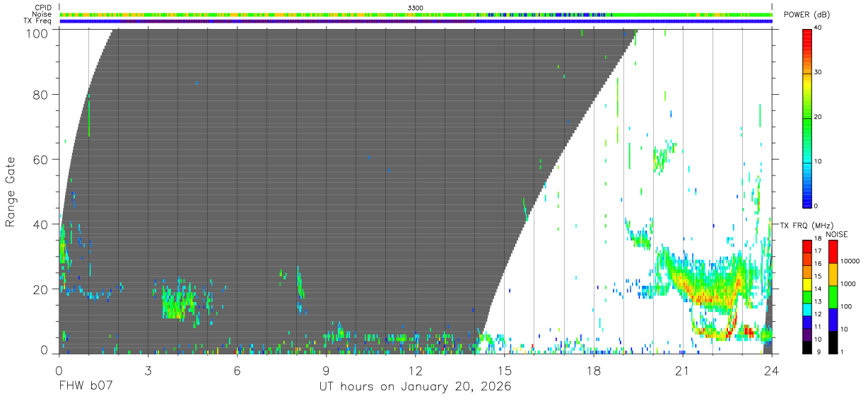Pick the blue block of NOISE legend
This screenshot has height=401, width=868.
click(x=832, y=319)
